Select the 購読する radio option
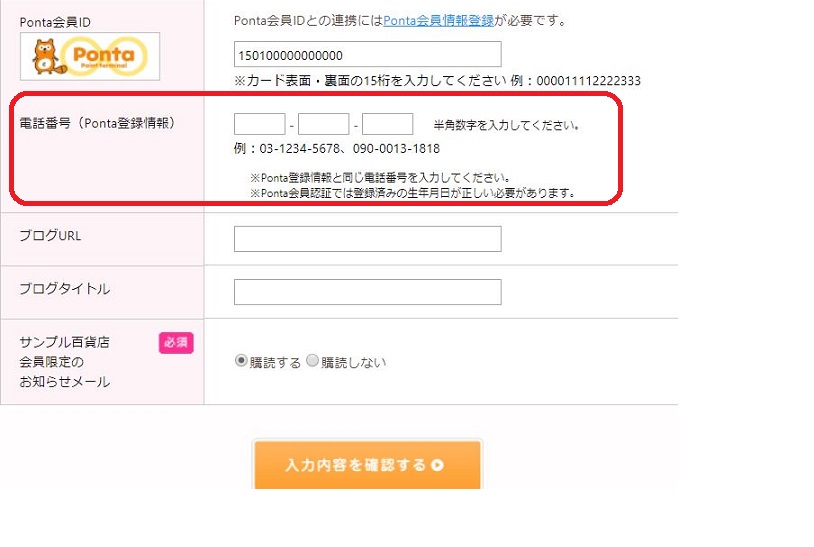 pos(241,362)
